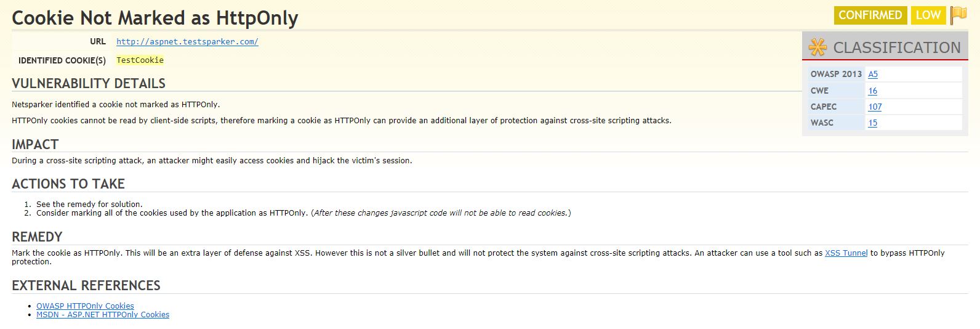Click the Vulnerability Details section heading

[89, 84]
